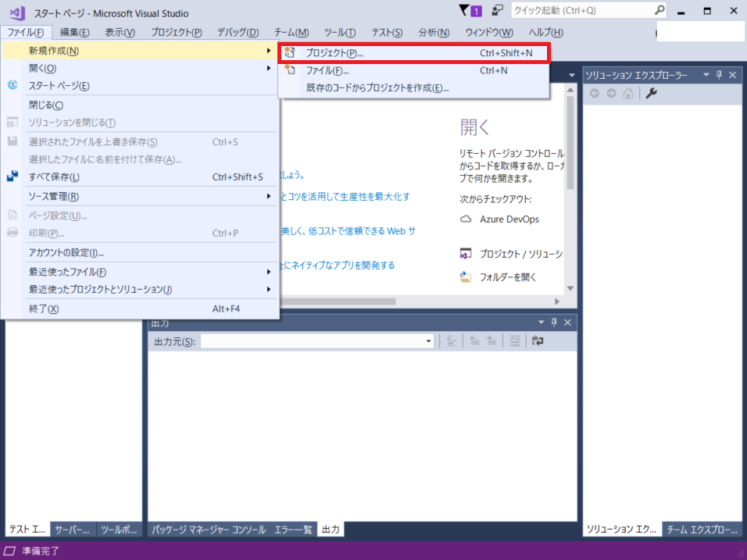747x560 pixels.
Task: Click the Open Folder icon
Action: point(466,276)
